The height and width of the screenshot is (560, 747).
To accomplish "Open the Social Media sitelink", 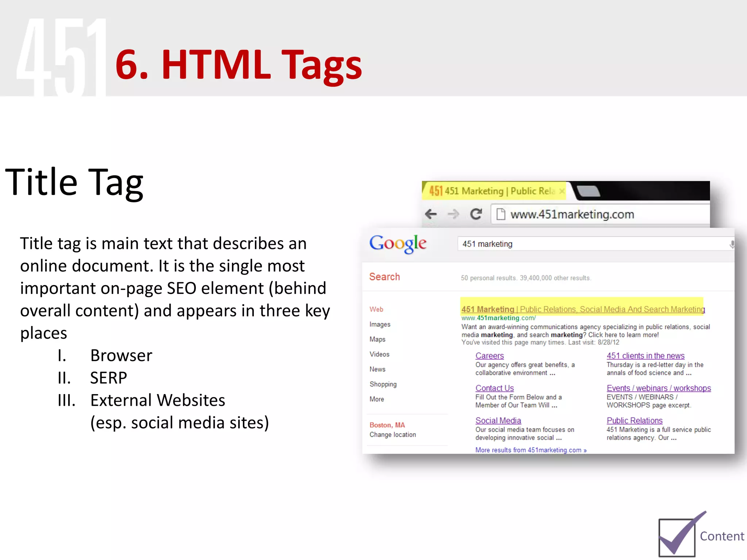I will (498, 420).
